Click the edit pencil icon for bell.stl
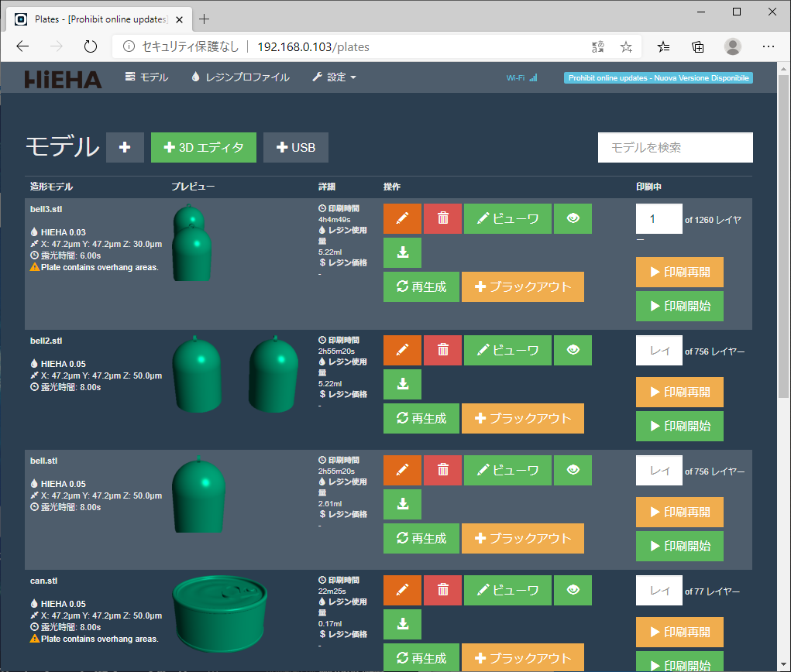 tap(402, 470)
